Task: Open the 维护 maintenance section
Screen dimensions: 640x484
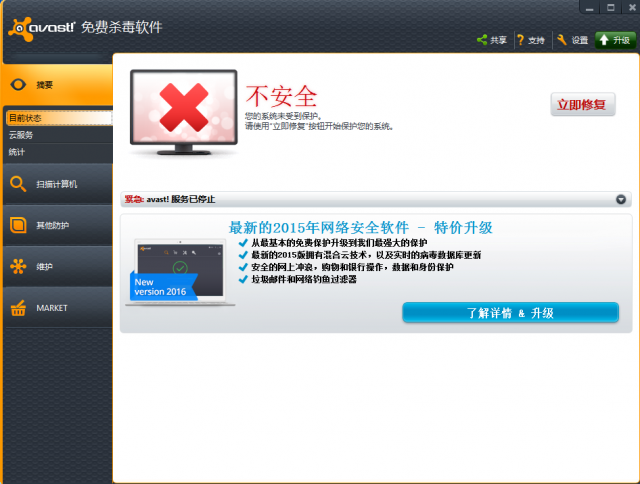Action: click(58, 266)
